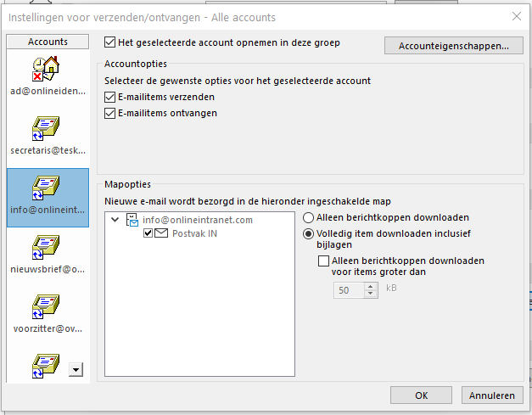Uncheck 'E-mailitems verzenden' option
This screenshot has height=415, width=532.
click(109, 98)
